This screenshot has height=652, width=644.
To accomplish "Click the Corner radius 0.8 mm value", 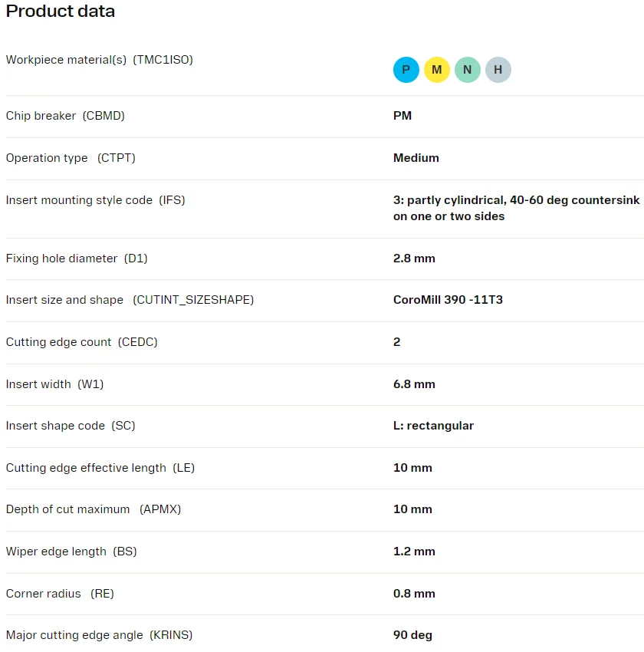I will click(414, 594).
